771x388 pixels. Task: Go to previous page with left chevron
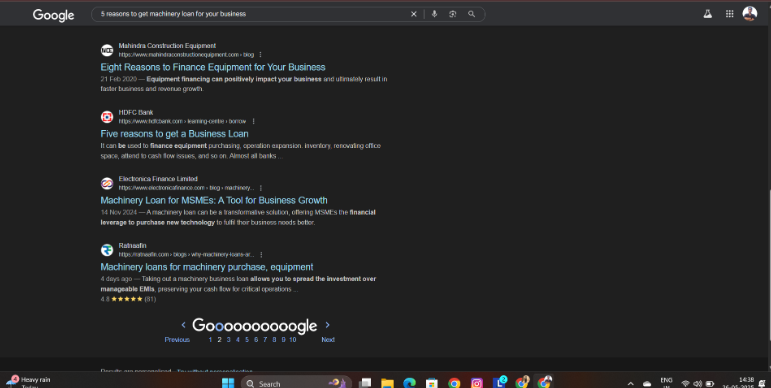coord(183,325)
